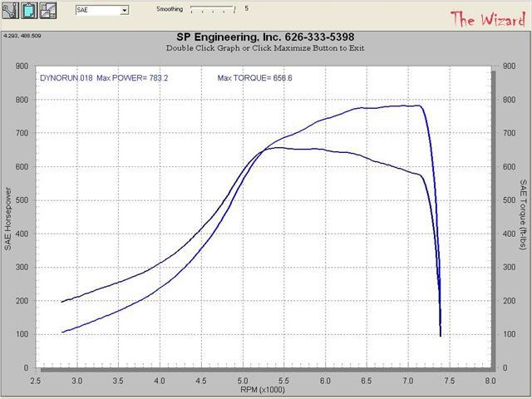Click the RPM (x1000) axis label

coord(265,388)
